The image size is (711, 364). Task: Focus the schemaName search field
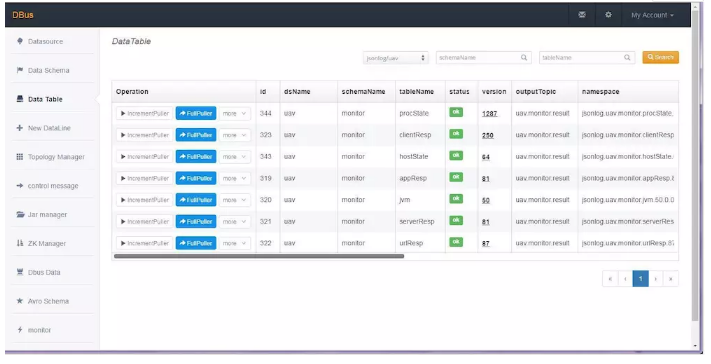(x=483, y=58)
